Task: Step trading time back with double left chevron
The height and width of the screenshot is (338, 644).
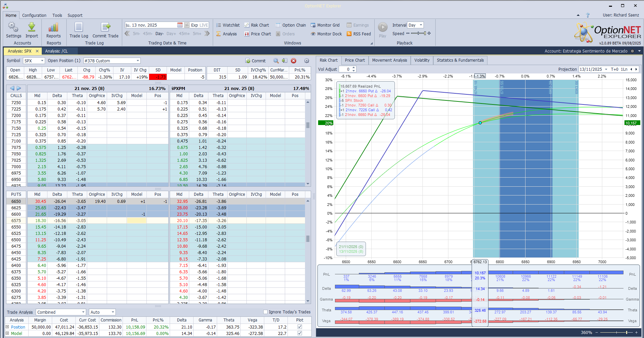Action: click(x=127, y=33)
